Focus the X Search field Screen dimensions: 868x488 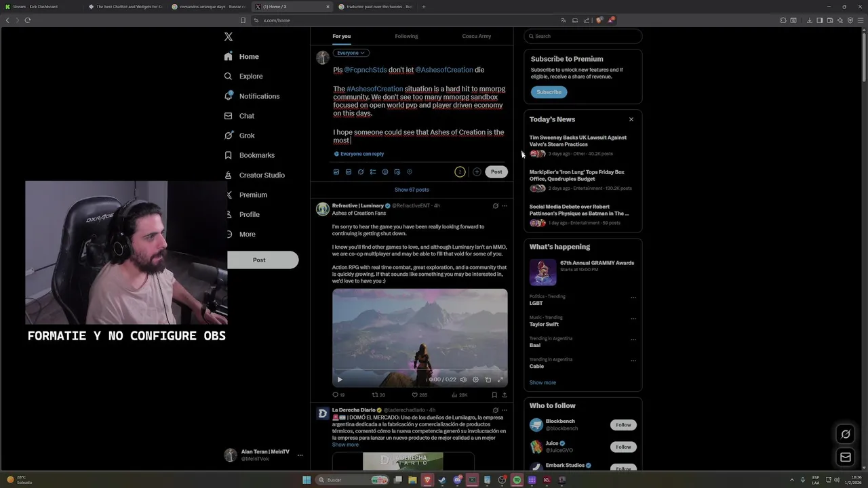(x=583, y=37)
